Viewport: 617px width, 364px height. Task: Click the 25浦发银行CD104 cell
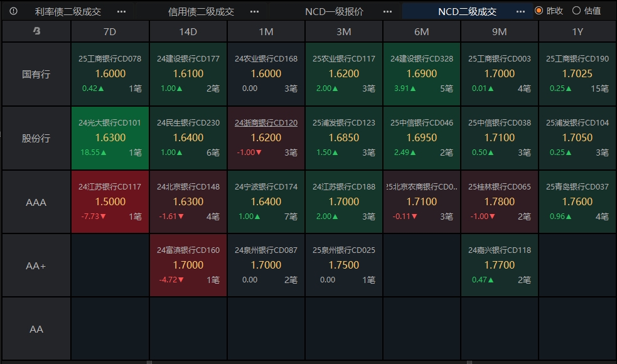point(577,138)
